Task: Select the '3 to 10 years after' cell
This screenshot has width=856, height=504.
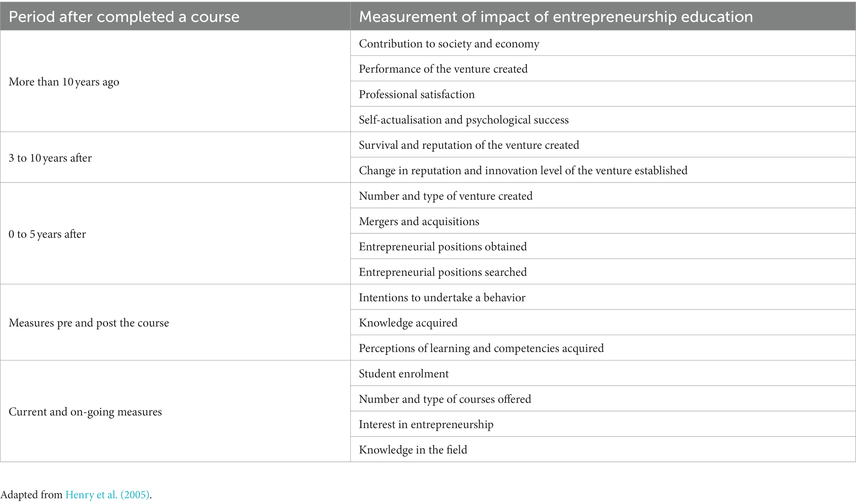Action: (x=175, y=157)
